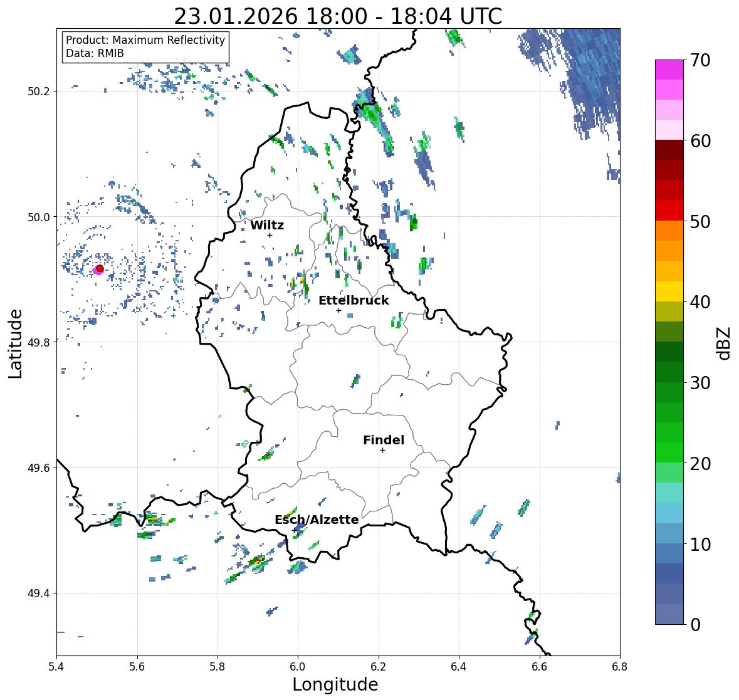This screenshot has height=700, width=739.
Task: Click the red radar site marker
Action: coord(100,268)
